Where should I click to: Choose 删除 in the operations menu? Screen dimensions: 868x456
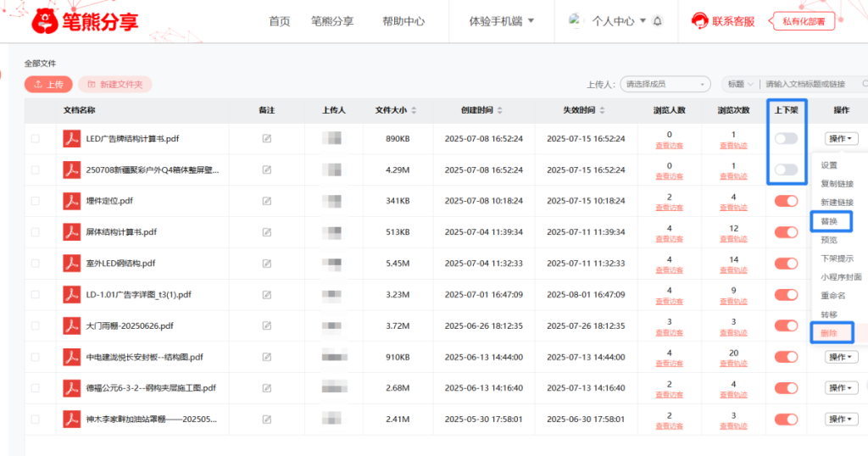829,333
